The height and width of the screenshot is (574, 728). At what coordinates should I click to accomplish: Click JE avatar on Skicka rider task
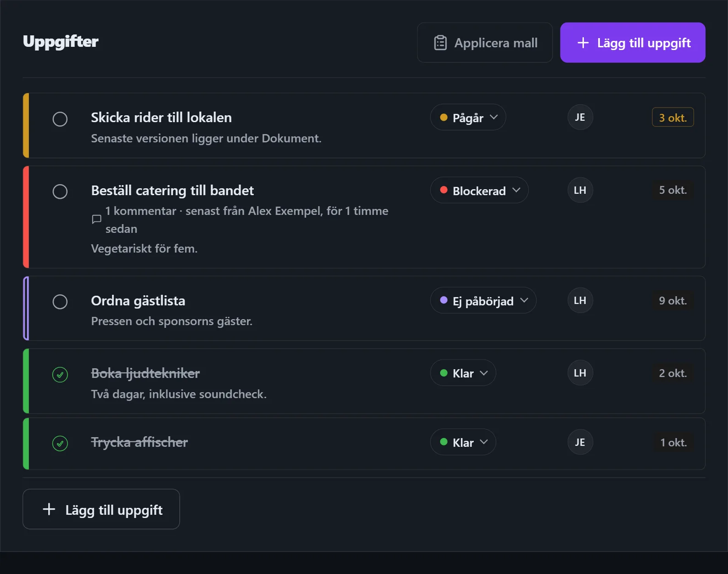580,118
